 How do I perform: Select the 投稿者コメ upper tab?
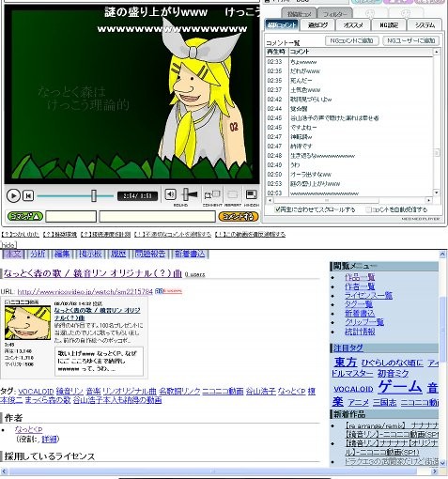[299, 14]
